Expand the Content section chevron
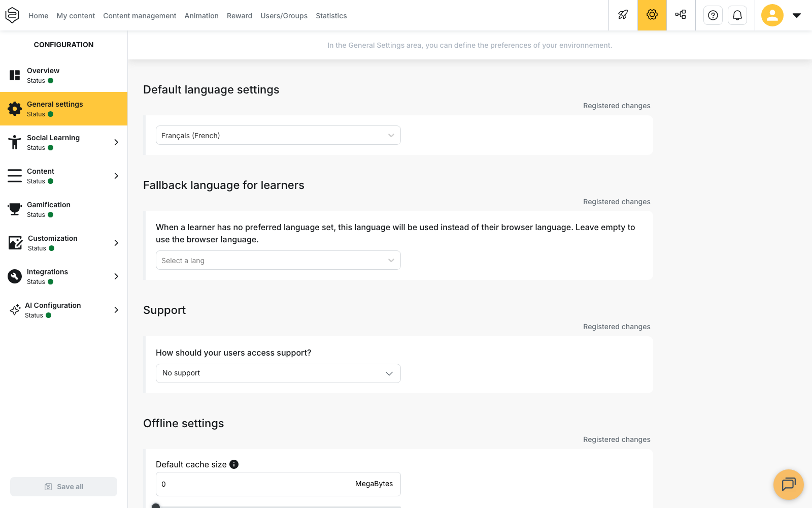 click(x=116, y=176)
